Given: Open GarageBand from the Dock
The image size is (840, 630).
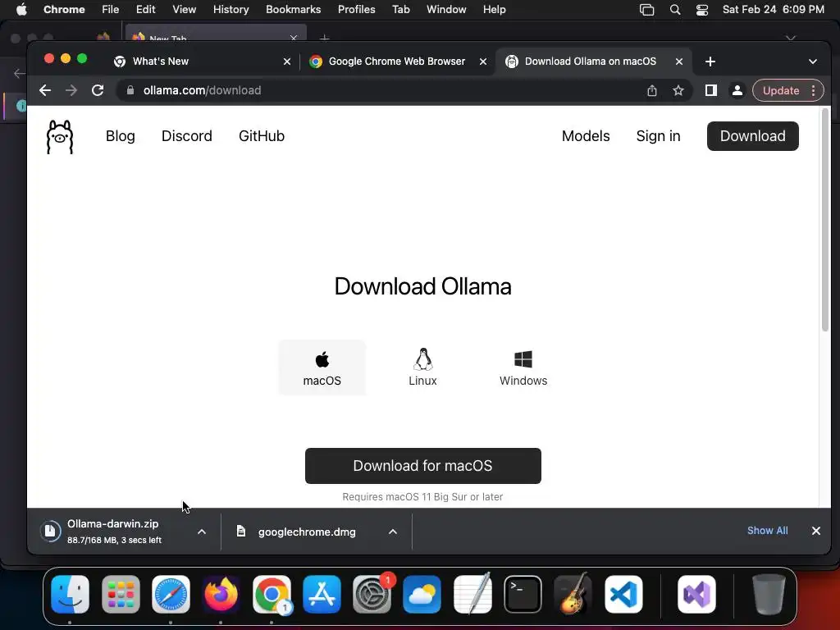Looking at the screenshot, I should pyautogui.click(x=573, y=594).
